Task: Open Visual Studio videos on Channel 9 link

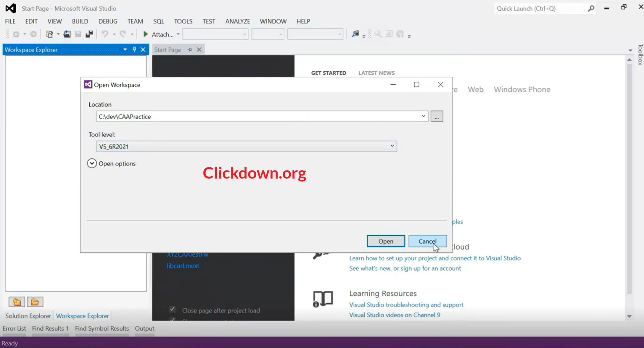Action: pyautogui.click(x=395, y=315)
